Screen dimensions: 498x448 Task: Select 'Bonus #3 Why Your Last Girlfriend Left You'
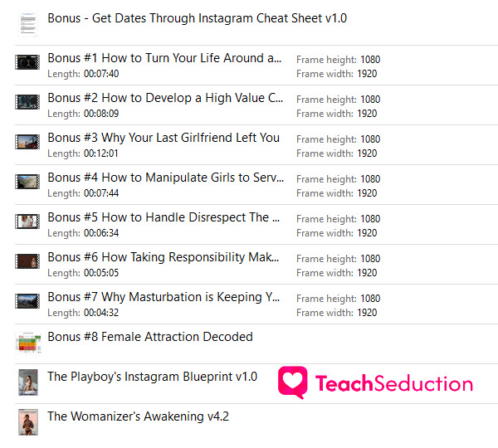click(164, 138)
